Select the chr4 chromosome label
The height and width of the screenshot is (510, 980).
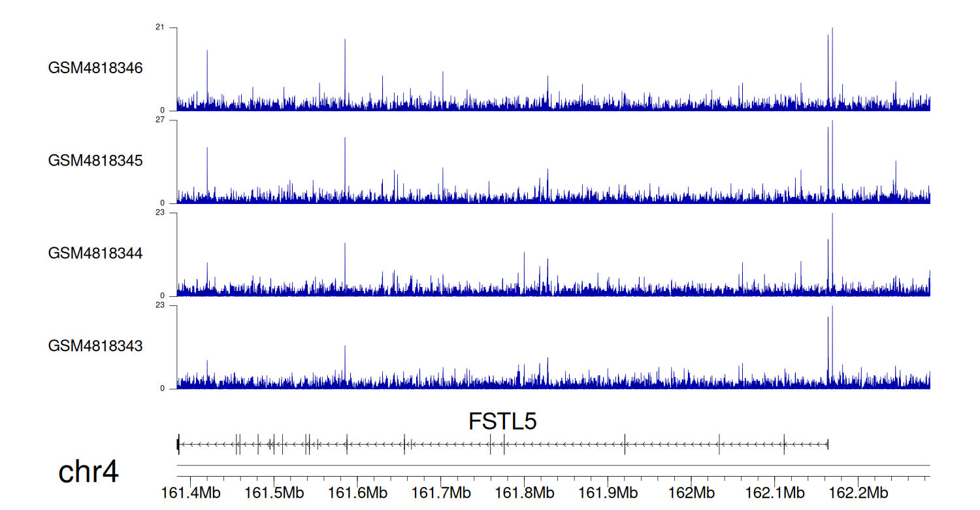pyautogui.click(x=88, y=471)
